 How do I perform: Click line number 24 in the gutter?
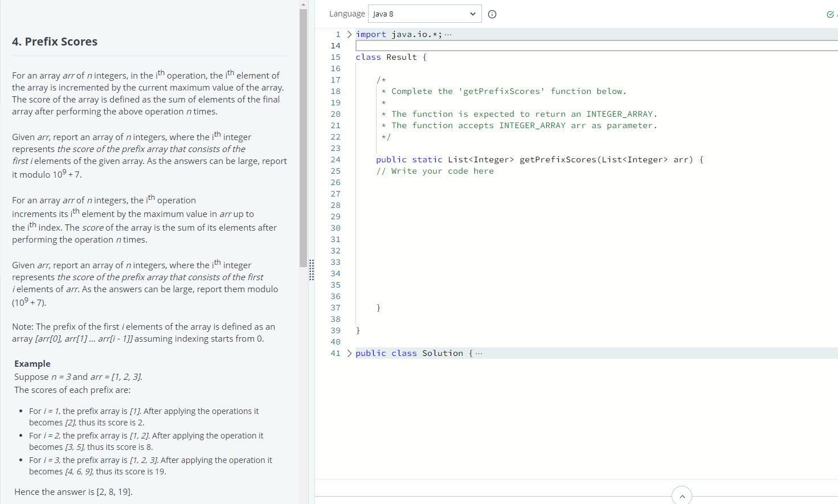click(336, 159)
